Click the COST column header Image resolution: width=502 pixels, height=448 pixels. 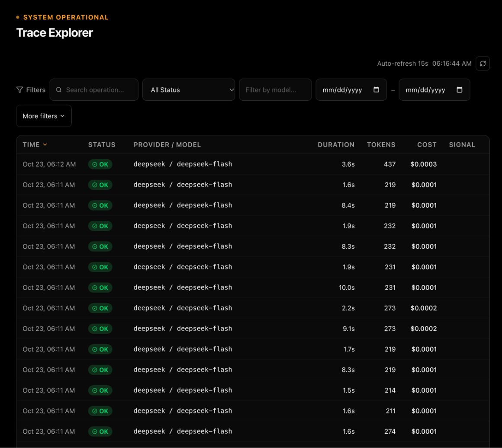pos(427,144)
